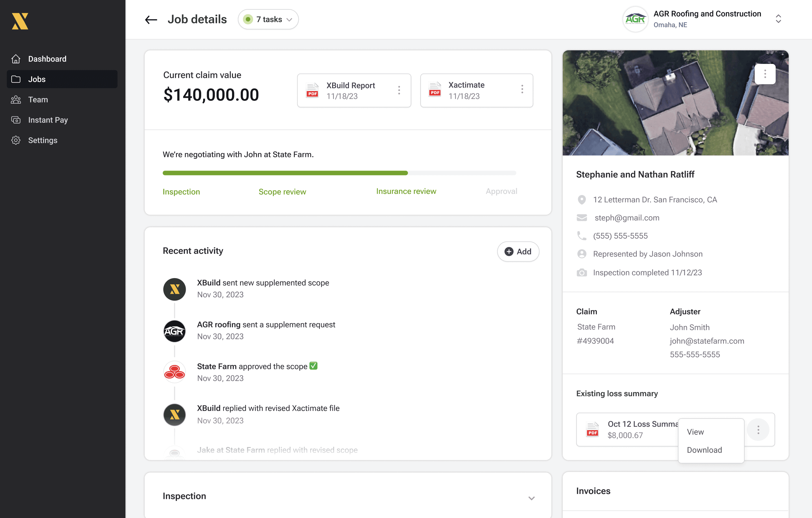Open Settings from the sidebar

[42, 140]
